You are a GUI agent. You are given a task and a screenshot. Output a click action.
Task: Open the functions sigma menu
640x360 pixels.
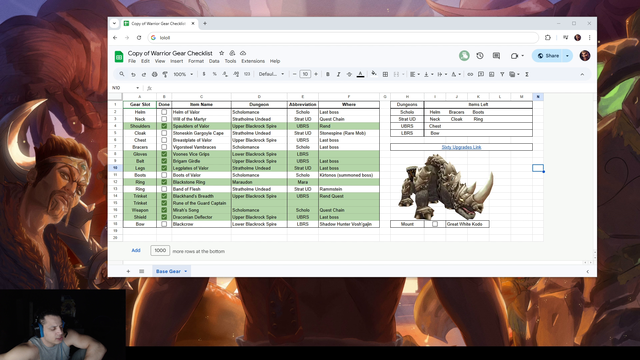pyautogui.click(x=527, y=74)
